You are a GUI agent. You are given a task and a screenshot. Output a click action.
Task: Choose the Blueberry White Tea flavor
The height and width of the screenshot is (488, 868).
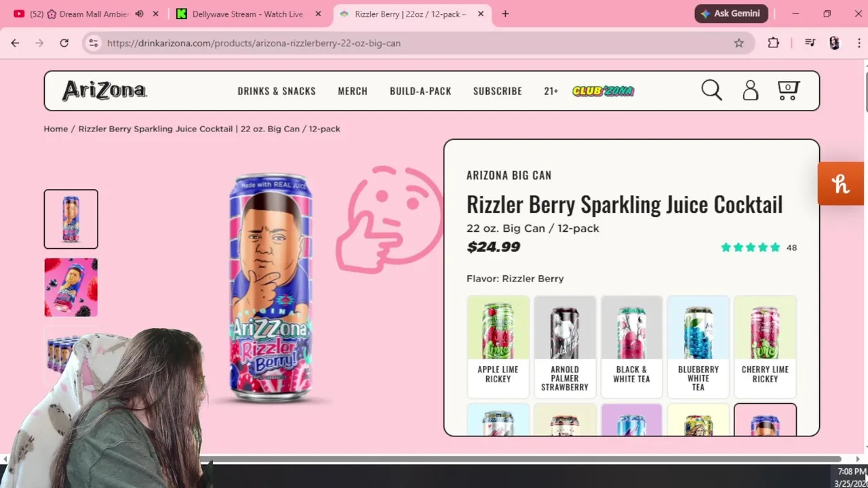click(698, 346)
